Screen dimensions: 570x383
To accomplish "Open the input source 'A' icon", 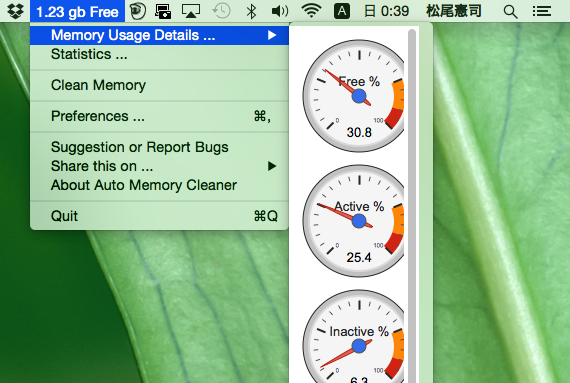I will (x=342, y=11).
